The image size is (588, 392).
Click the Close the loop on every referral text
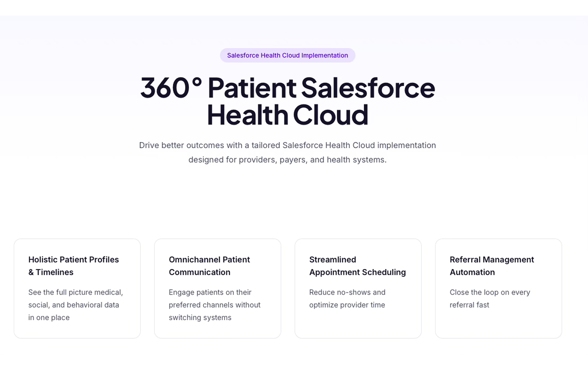490,298
